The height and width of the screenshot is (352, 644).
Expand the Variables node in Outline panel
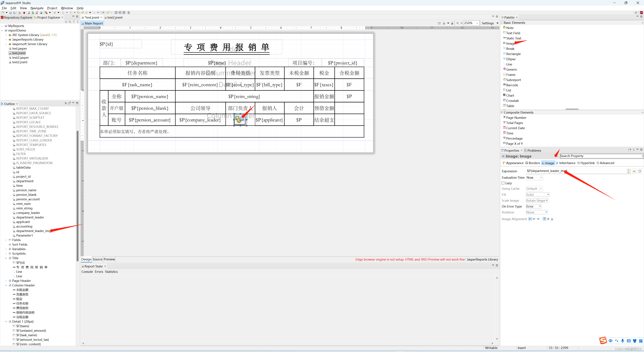pos(6,249)
